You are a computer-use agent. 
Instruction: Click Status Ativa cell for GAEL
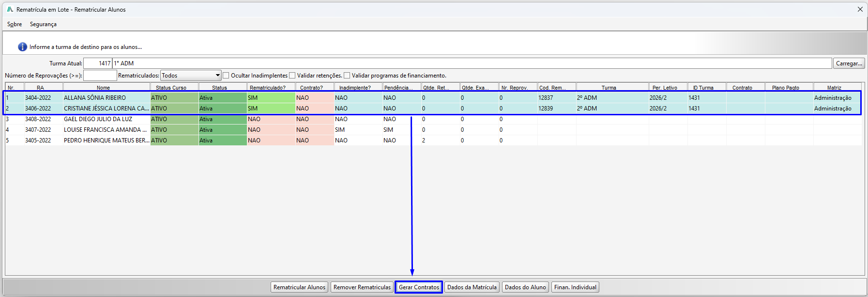point(223,119)
